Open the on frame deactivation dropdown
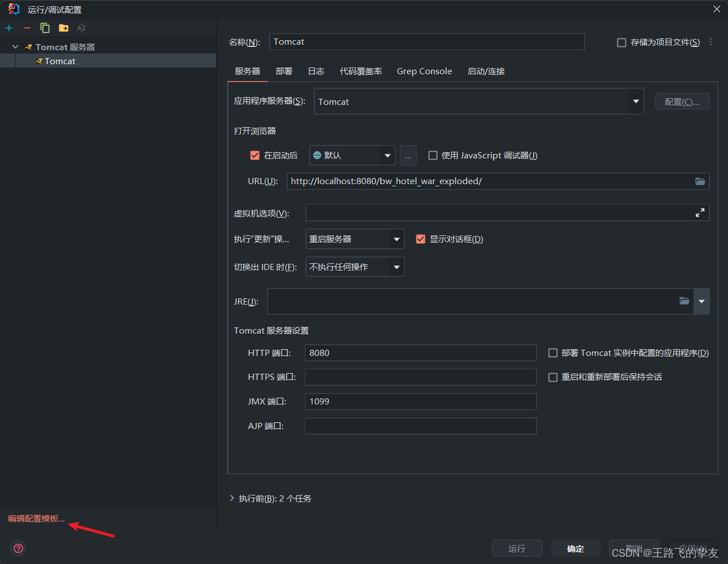This screenshot has height=564, width=728. tap(355, 267)
